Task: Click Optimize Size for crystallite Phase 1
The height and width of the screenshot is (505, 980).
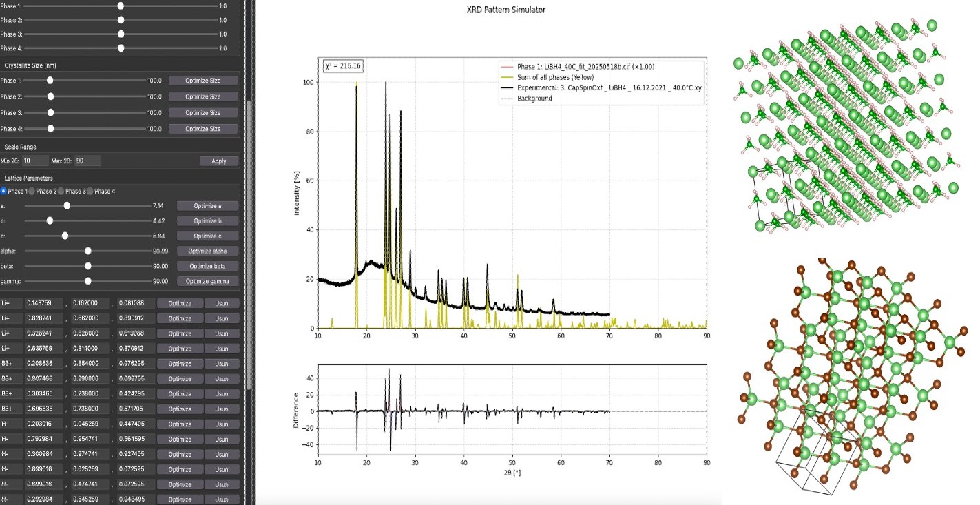Action: [203, 81]
